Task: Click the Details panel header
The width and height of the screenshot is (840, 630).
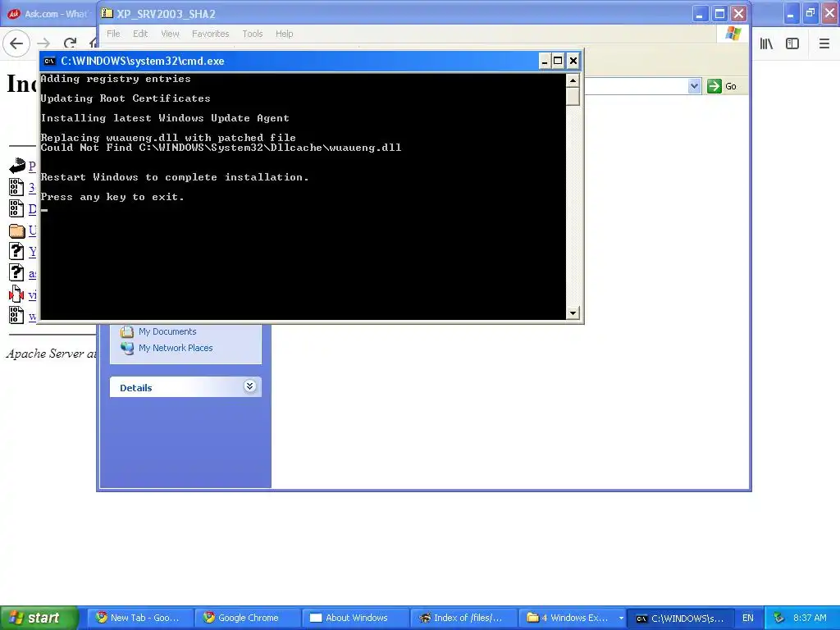Action: (185, 387)
